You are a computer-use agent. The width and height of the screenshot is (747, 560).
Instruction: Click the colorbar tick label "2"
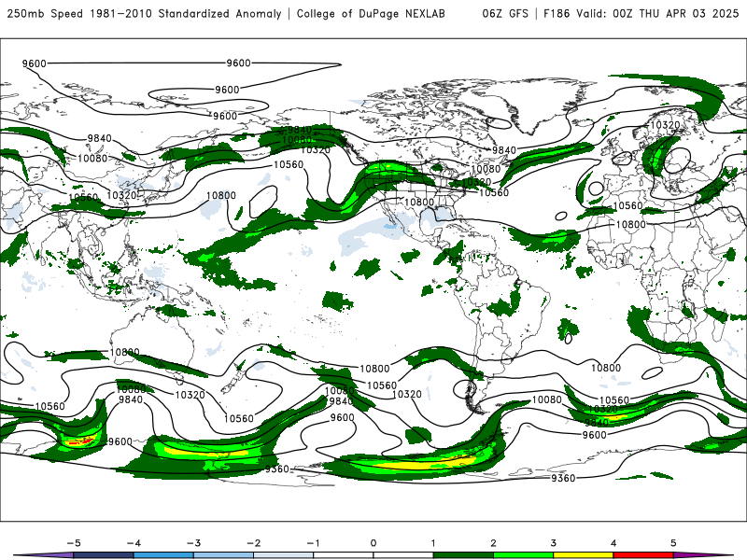[x=493, y=543]
